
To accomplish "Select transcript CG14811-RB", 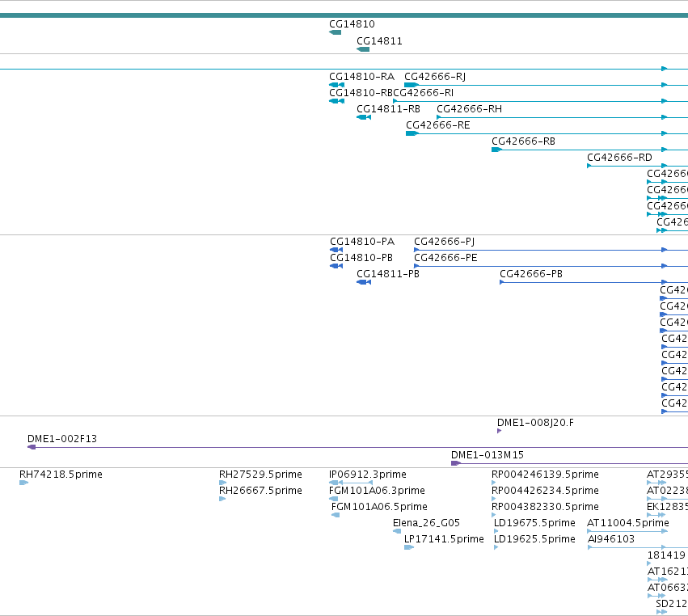I will [388, 109].
